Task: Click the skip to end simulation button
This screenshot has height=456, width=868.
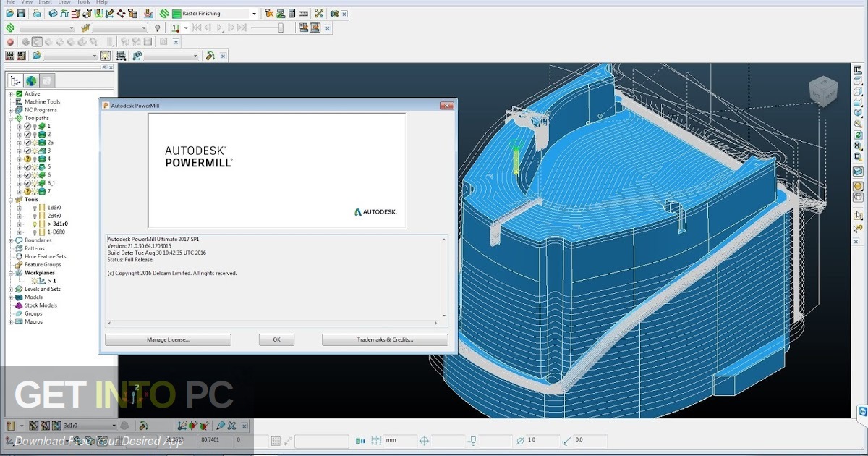Action: click(x=242, y=28)
